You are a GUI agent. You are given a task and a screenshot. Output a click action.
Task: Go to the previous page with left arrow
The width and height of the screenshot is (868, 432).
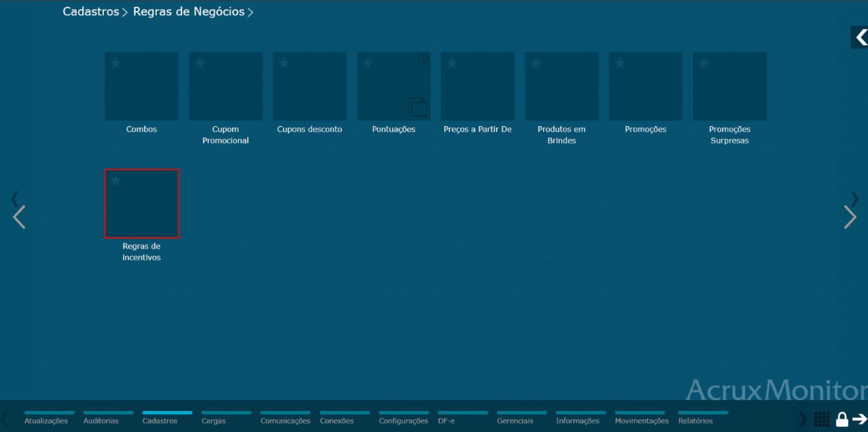pos(19,217)
